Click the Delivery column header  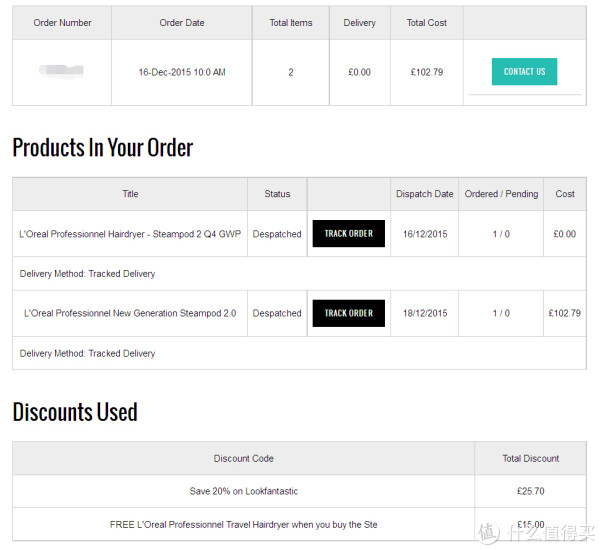359,23
